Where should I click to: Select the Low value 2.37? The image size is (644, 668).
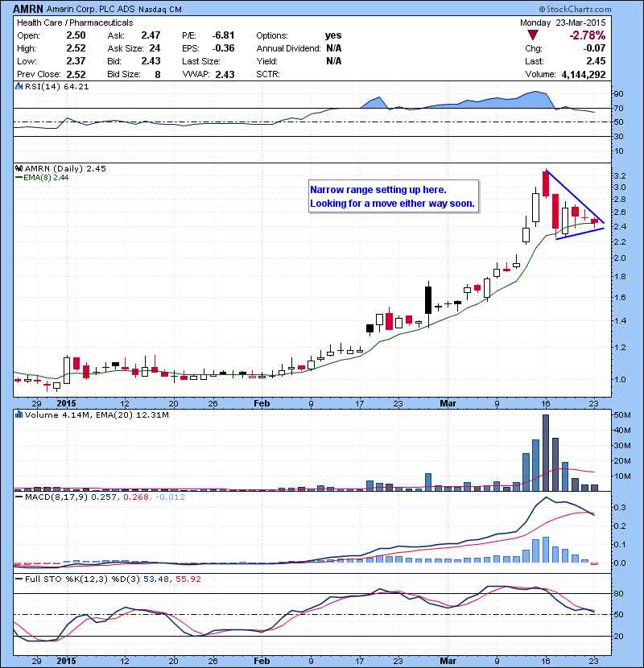pos(76,61)
